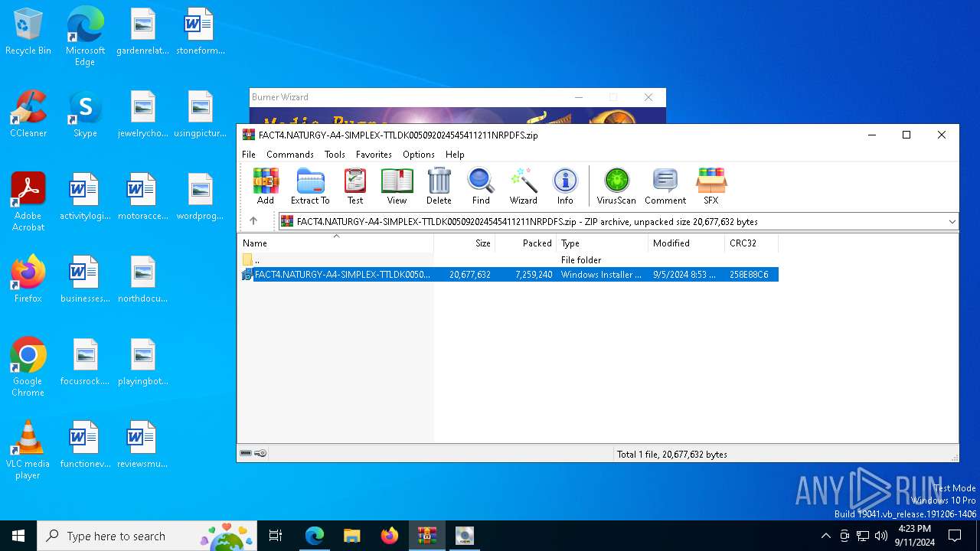Viewport: 980px width, 551px height.
Task: Open the Commands menu
Action: 290,155
